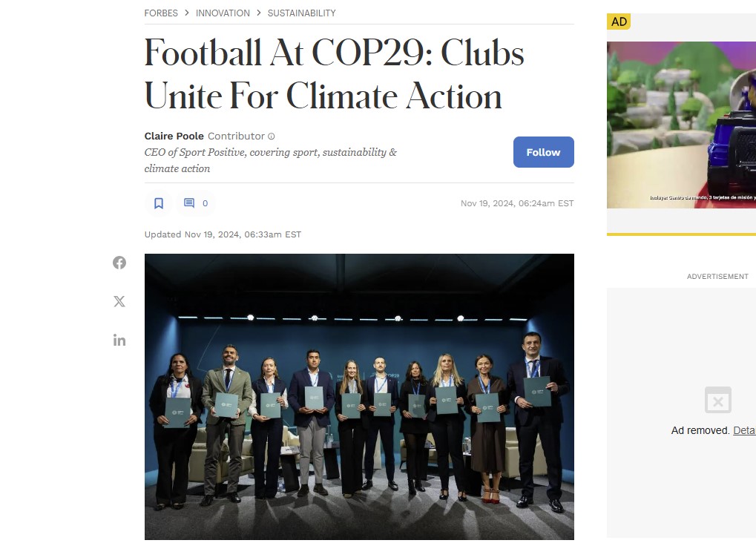Follow contributor Claire Poole
The width and height of the screenshot is (756, 546).
click(x=543, y=152)
